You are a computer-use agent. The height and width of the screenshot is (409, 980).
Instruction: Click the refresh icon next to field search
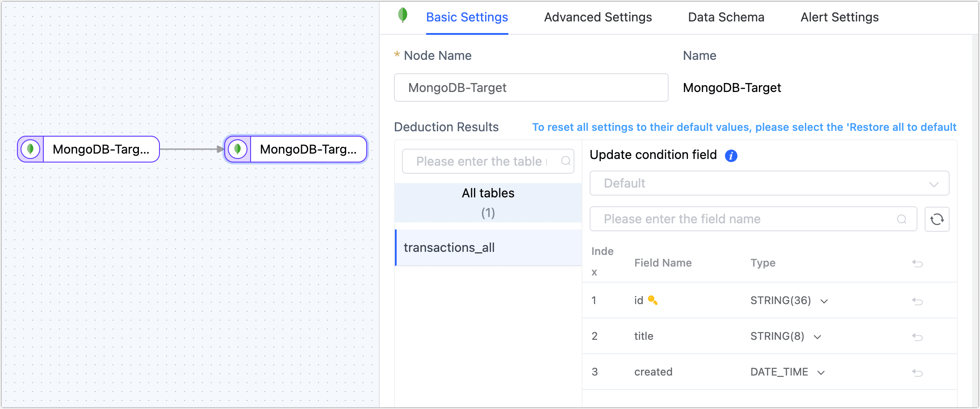click(937, 219)
